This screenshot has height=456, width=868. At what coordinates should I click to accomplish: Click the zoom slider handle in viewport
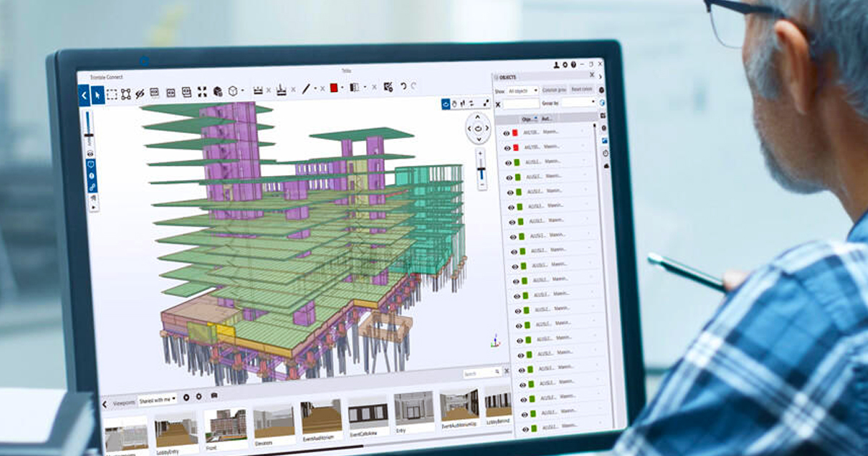click(x=481, y=169)
